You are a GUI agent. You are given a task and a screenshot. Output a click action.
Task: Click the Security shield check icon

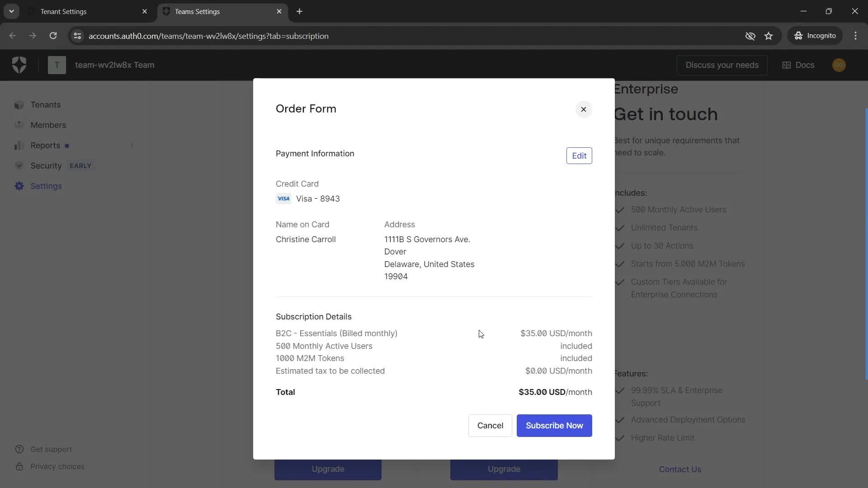[19, 166]
